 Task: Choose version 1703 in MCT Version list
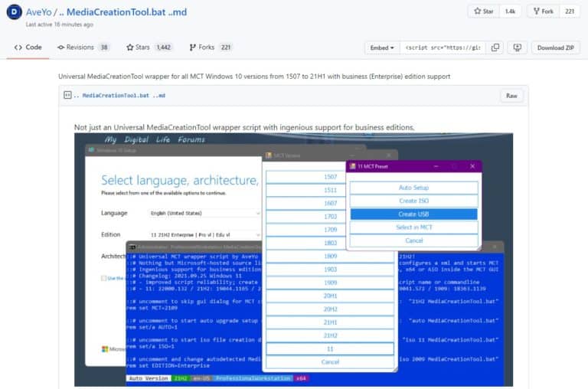tap(330, 217)
